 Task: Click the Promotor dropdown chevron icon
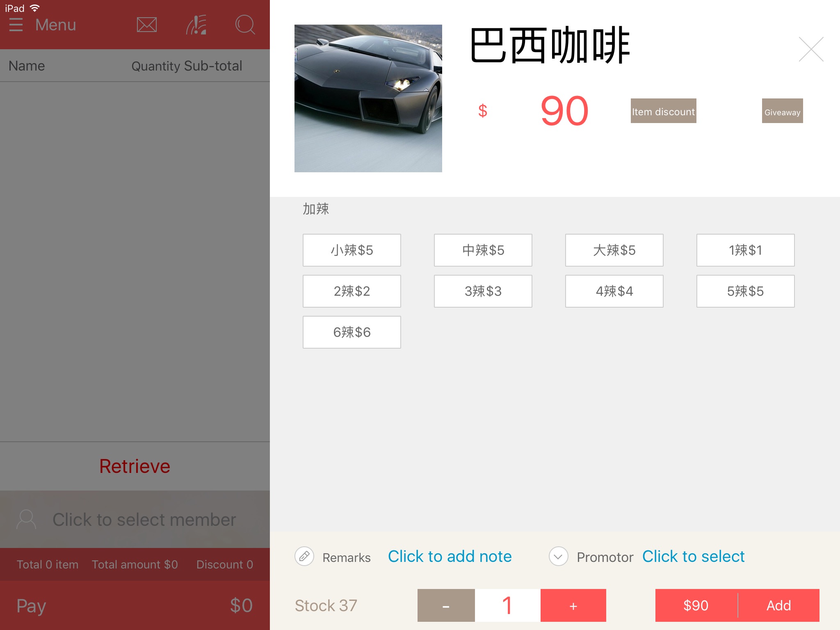(x=557, y=556)
